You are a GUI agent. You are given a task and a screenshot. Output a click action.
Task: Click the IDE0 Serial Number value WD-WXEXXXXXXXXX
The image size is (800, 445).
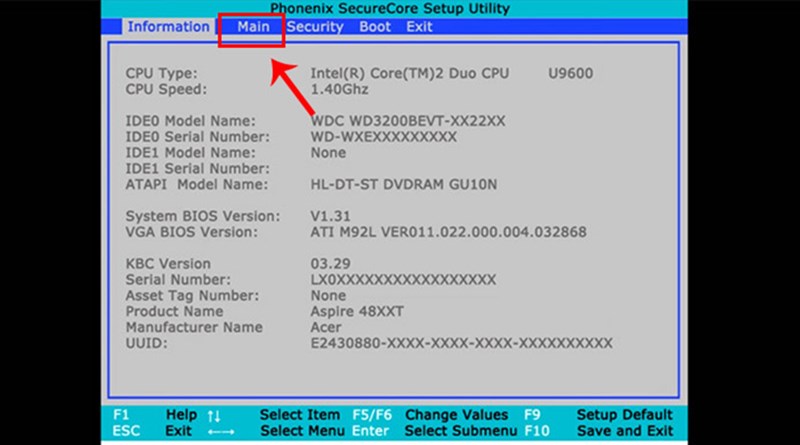384,137
